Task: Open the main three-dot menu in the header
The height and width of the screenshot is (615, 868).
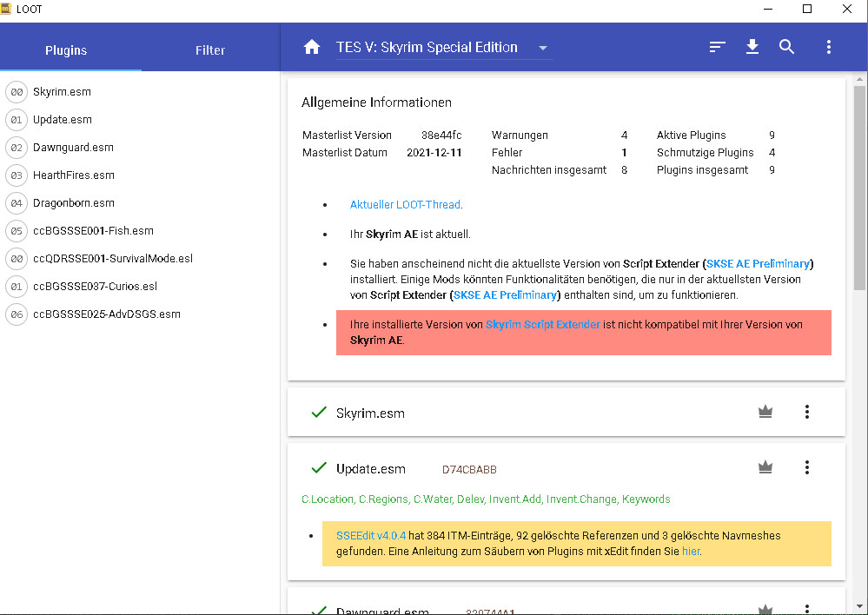Action: 828,48
